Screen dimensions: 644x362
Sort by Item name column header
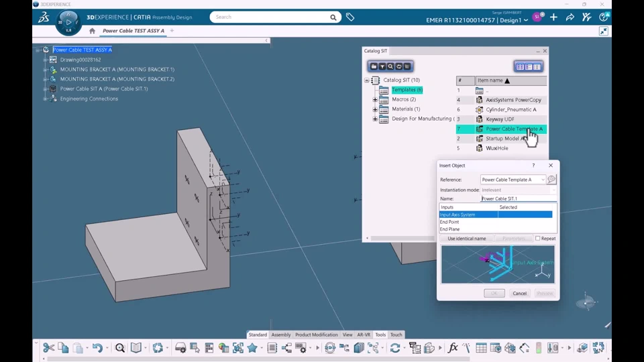[x=511, y=80]
